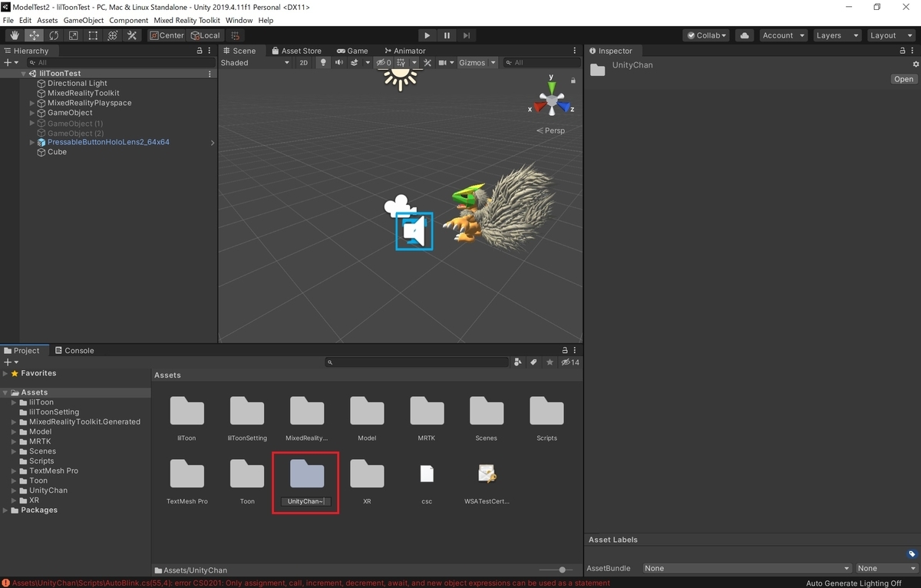Switch to the Console tab

(74, 350)
